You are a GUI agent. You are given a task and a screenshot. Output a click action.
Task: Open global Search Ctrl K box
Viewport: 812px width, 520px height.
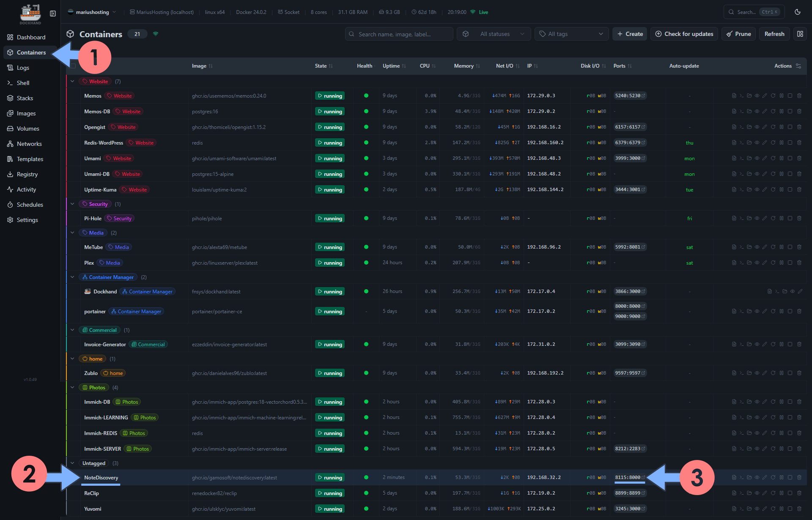(754, 12)
